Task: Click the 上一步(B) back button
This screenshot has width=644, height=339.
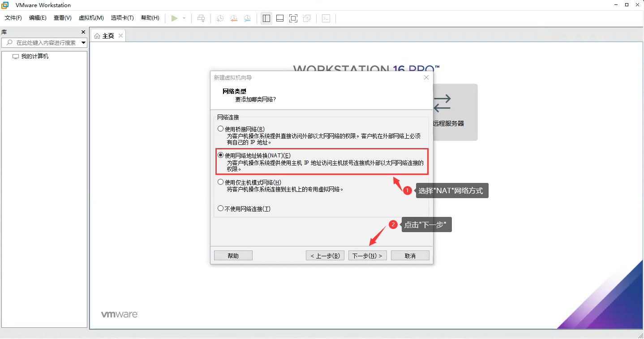Action: 325,255
